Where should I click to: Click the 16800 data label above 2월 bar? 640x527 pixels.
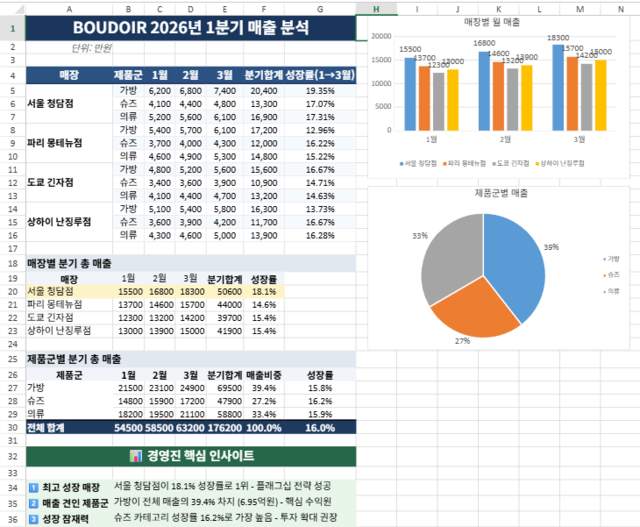(x=484, y=43)
